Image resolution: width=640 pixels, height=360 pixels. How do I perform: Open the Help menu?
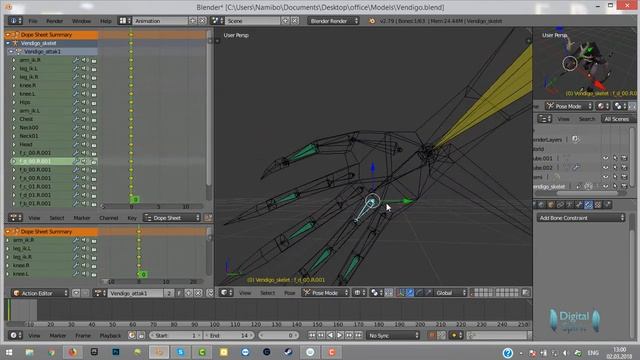(106, 21)
